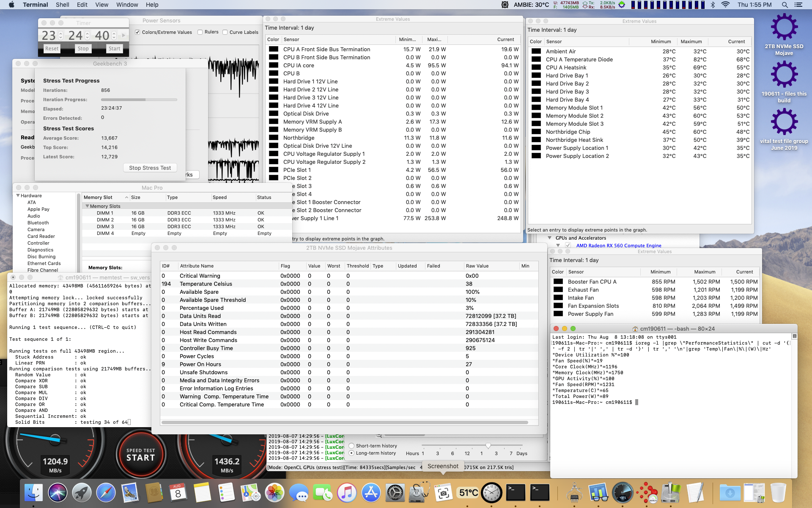Enable the Curve Labels checkbox
Screen dimensions: 812x508
tap(225, 32)
